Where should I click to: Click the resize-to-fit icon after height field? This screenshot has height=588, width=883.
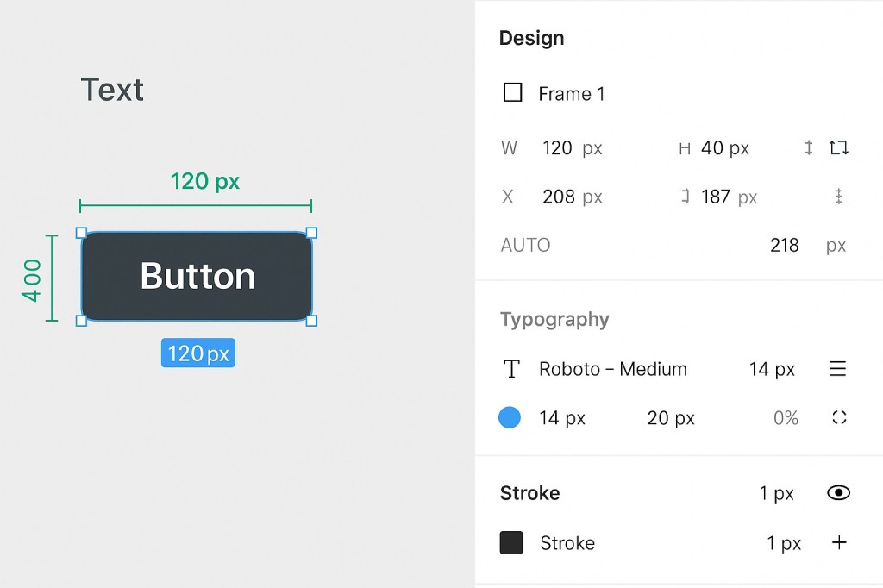point(838,147)
